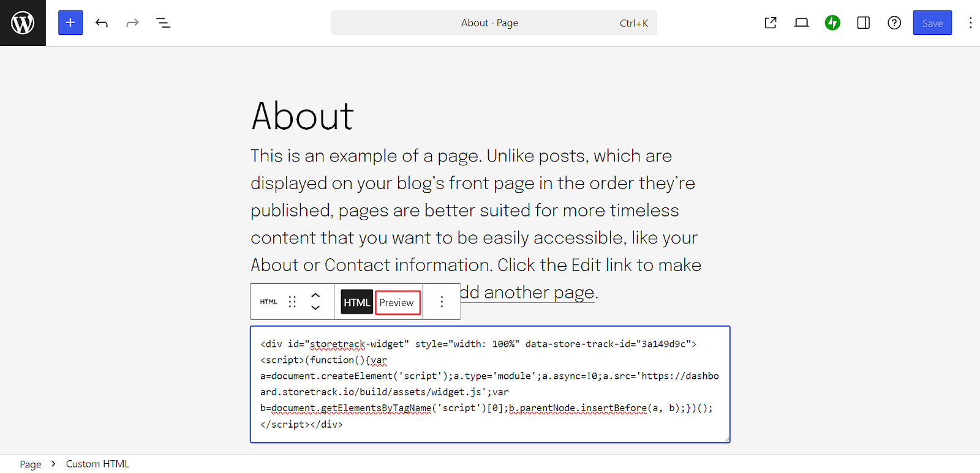Open the document overview list
This screenshot has width=980, height=473.
point(163,23)
